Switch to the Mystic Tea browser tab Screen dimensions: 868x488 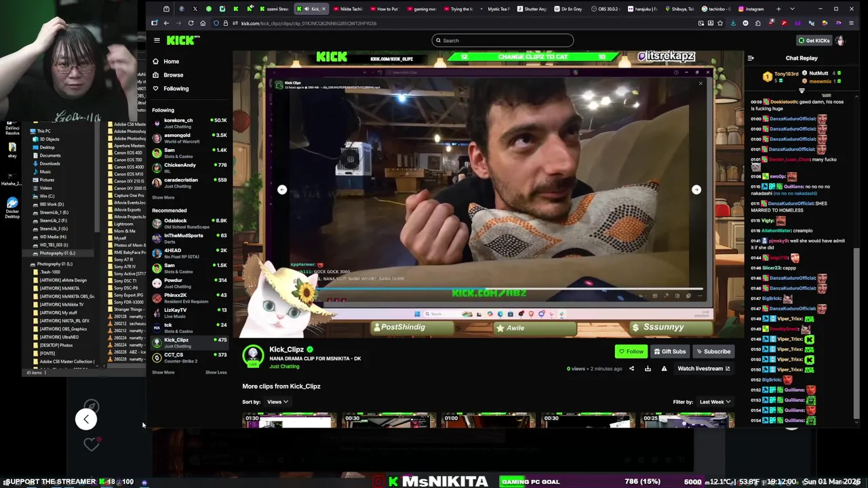coord(495,9)
